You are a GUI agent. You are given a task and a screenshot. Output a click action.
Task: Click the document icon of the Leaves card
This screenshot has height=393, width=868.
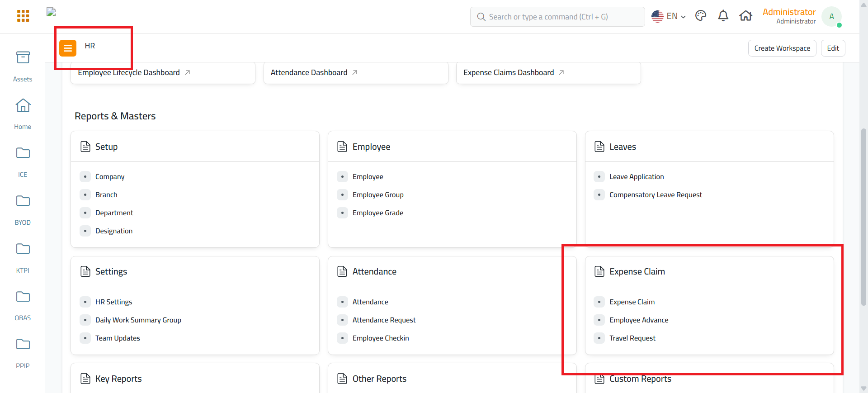click(599, 147)
